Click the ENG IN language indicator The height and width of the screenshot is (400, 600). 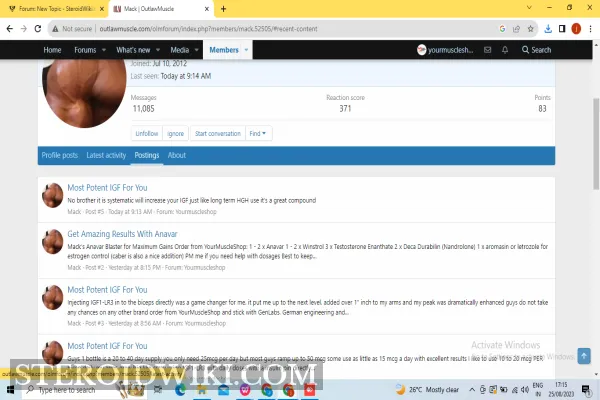pos(538,390)
